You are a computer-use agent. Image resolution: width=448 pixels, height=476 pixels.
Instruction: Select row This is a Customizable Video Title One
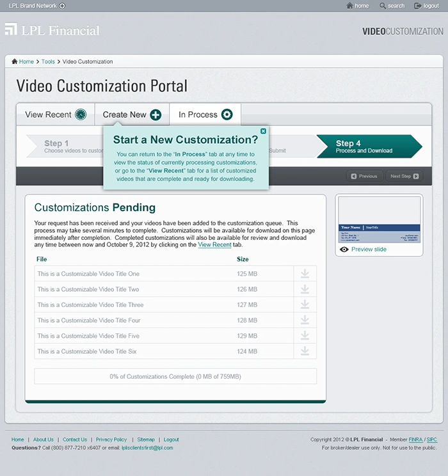coord(175,274)
